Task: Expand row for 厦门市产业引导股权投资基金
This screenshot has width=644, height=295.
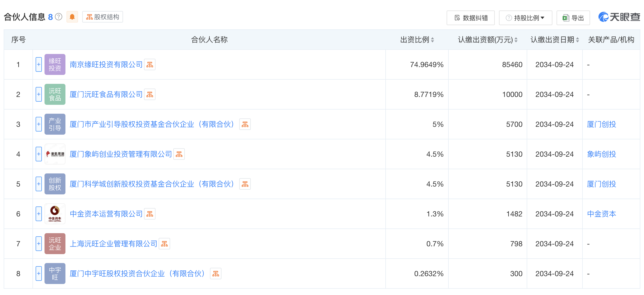Action: (39, 124)
